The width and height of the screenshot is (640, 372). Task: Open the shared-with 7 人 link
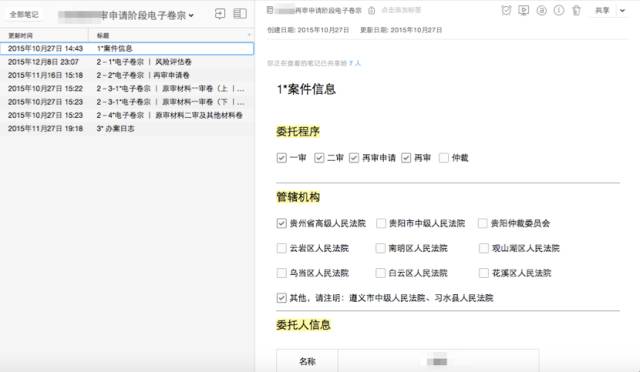coord(355,63)
